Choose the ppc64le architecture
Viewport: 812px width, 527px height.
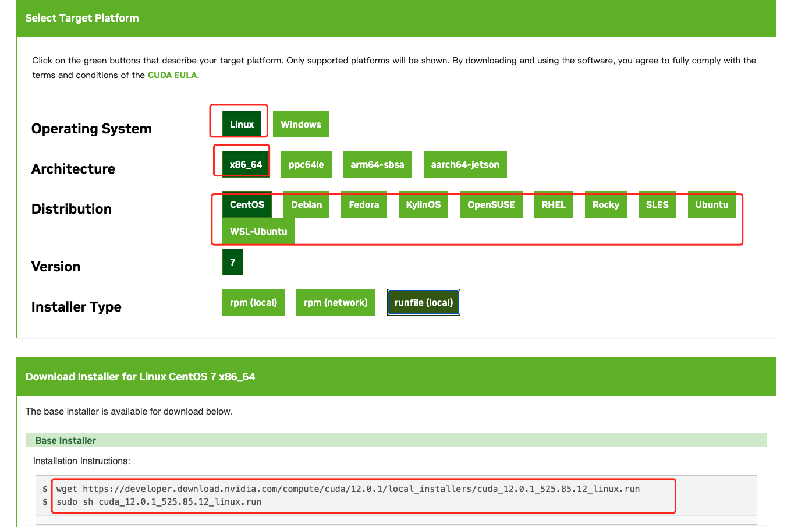(306, 164)
